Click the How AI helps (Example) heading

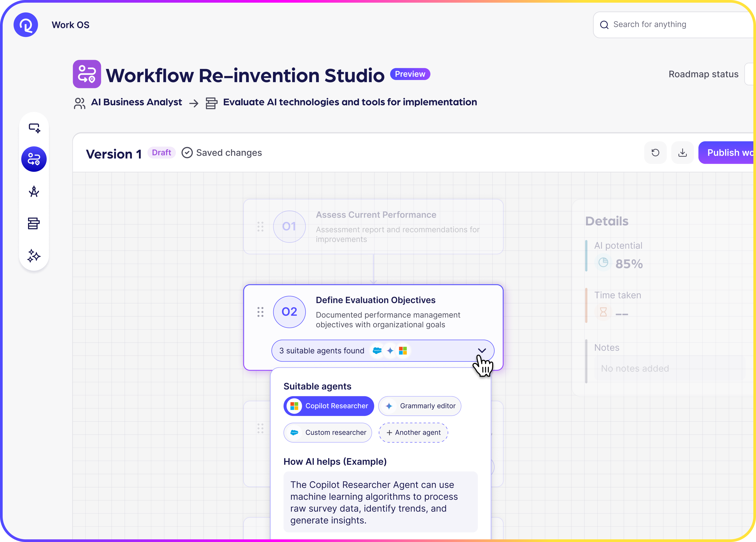[335, 462]
